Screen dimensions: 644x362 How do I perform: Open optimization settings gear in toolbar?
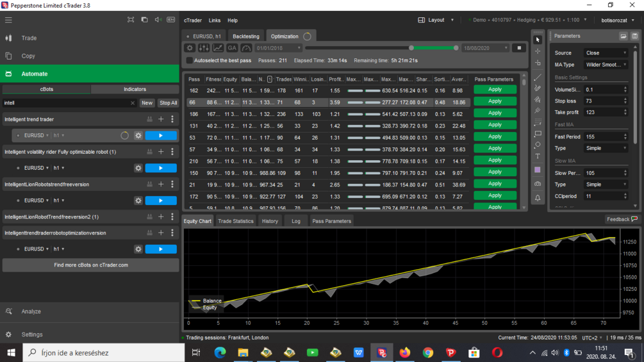click(x=189, y=48)
